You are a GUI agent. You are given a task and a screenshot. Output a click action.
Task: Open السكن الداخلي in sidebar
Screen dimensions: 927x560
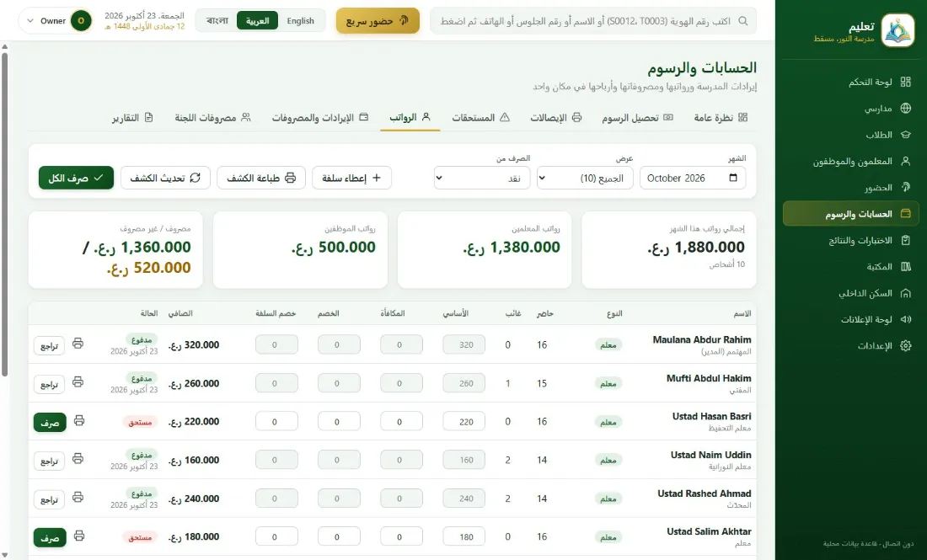click(x=851, y=293)
